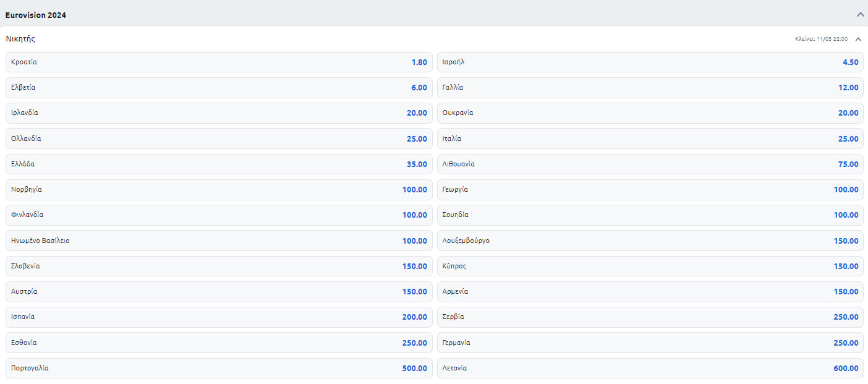Viewport: 868px width, 384px height.
Task: Select the Εσθονία outcome
Action: coord(219,343)
